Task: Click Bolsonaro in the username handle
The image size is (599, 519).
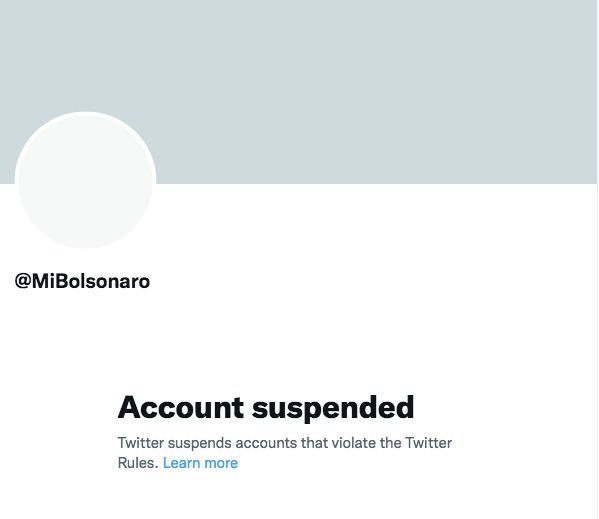Action: tap(102, 281)
